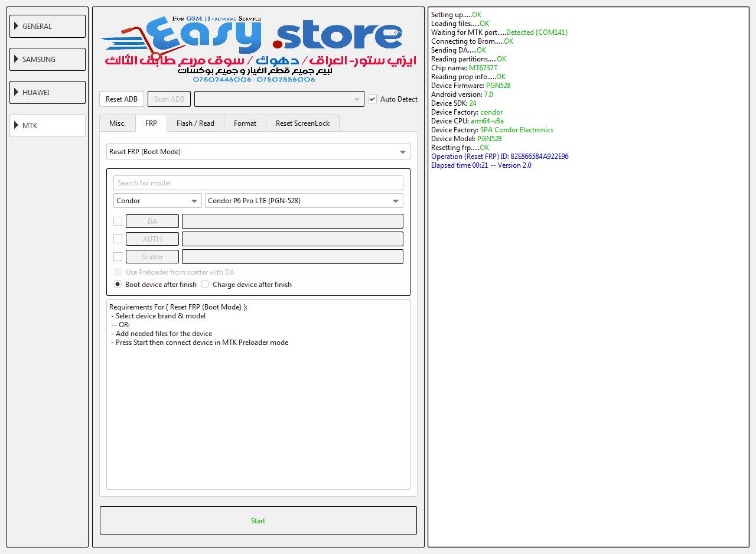This screenshot has height=554, width=756.
Task: Enable the DA file checkbox
Action: click(118, 221)
